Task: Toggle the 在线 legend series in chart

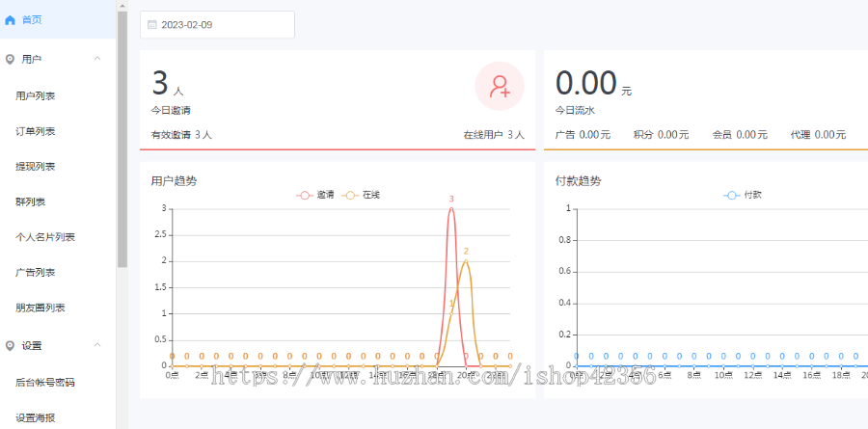Action: tap(362, 195)
